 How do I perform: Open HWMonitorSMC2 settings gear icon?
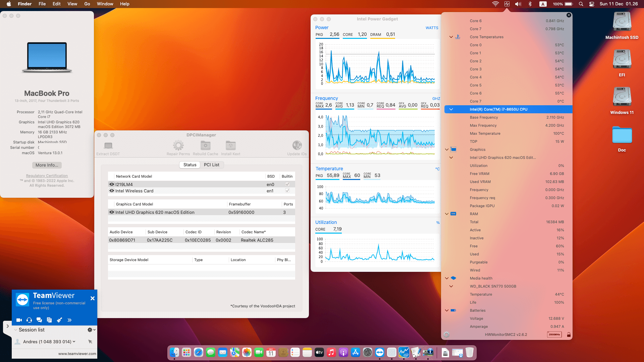pyautogui.click(x=446, y=335)
